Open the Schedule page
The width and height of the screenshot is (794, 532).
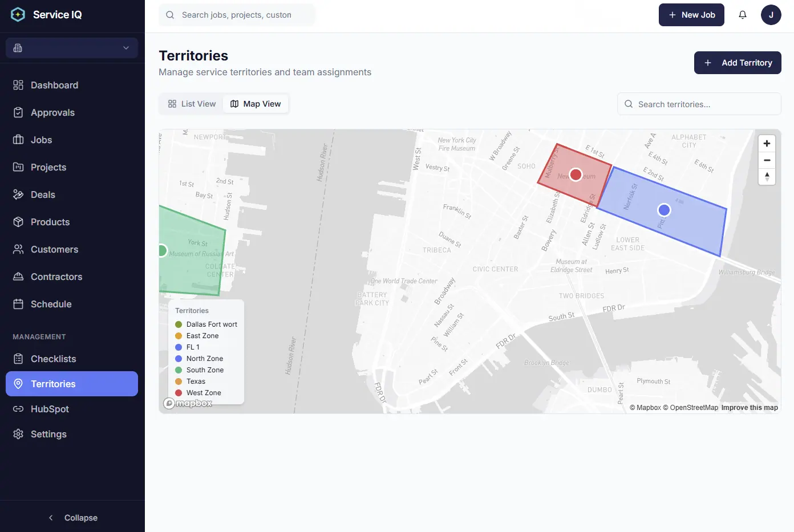tap(72, 304)
